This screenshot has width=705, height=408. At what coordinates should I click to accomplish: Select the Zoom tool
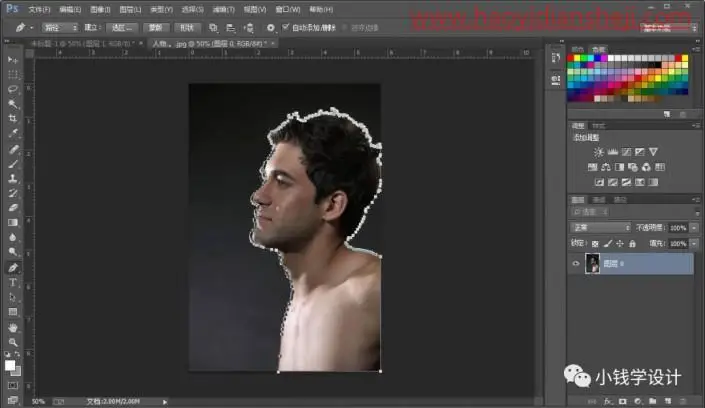click(x=13, y=342)
